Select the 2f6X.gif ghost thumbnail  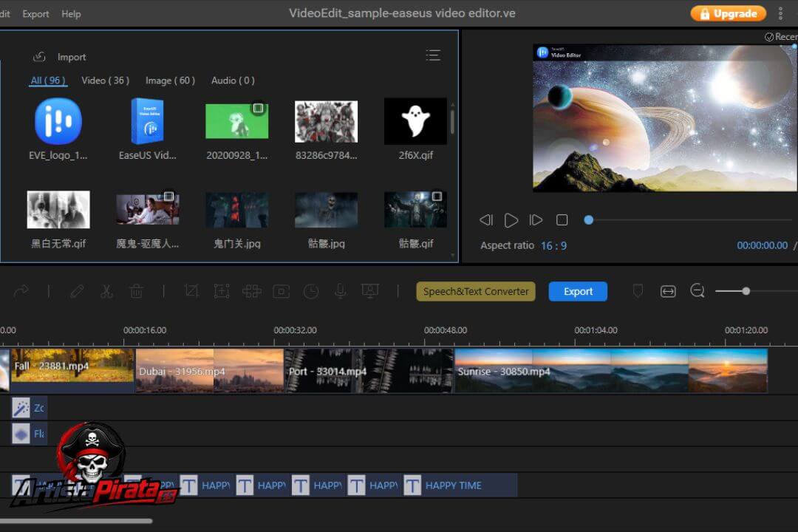(x=416, y=121)
